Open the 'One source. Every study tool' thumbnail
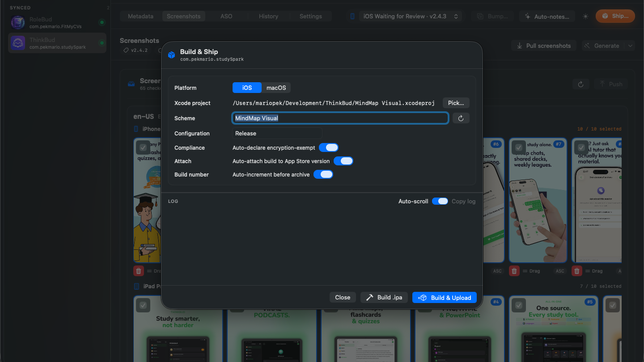The image size is (644, 362). click(x=554, y=328)
